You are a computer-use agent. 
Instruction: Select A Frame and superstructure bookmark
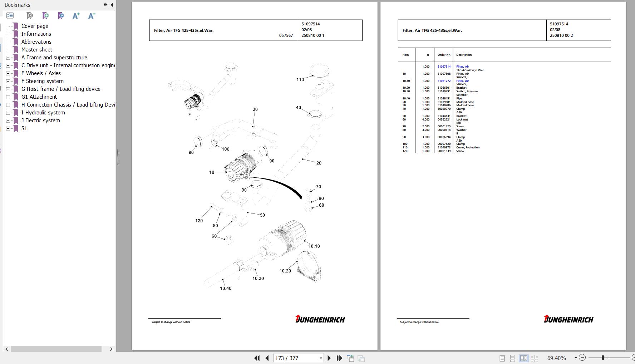54,58
